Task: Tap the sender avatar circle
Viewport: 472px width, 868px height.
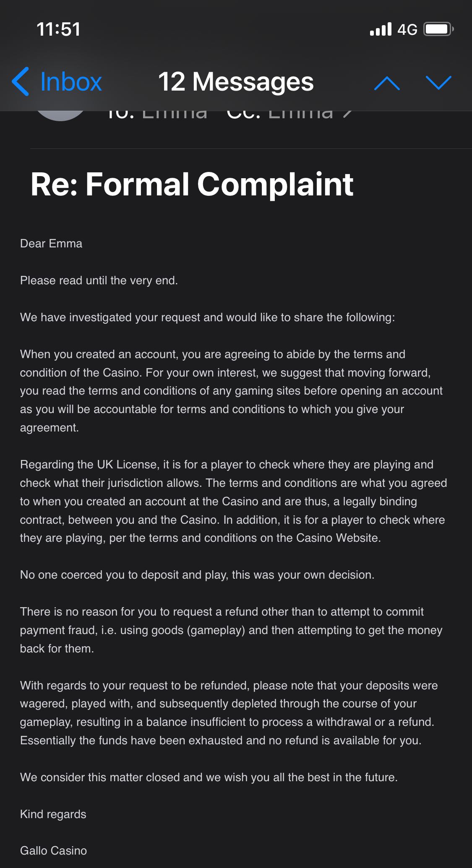Action: click(61, 115)
